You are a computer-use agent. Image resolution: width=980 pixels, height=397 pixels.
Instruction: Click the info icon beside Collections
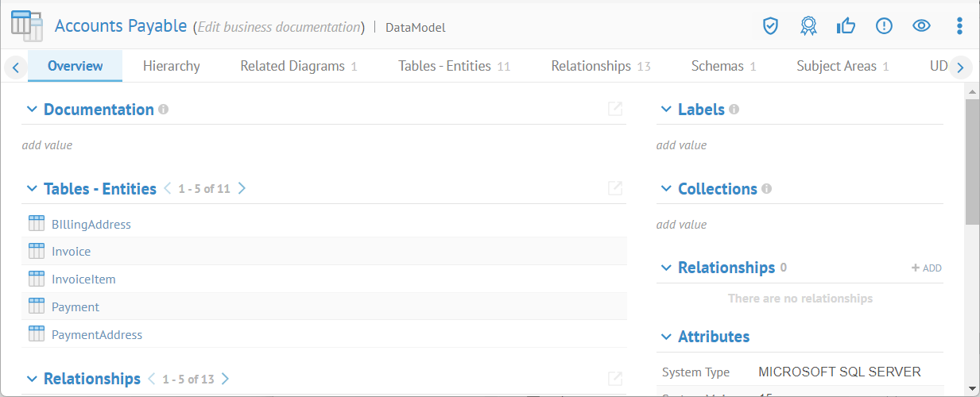[x=766, y=189]
